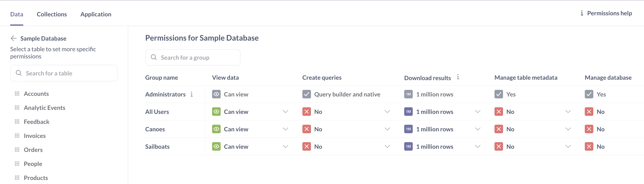Image resolution: width=644 pixels, height=184 pixels.
Task: Click the table grid icon beside Products
Action: point(17,177)
